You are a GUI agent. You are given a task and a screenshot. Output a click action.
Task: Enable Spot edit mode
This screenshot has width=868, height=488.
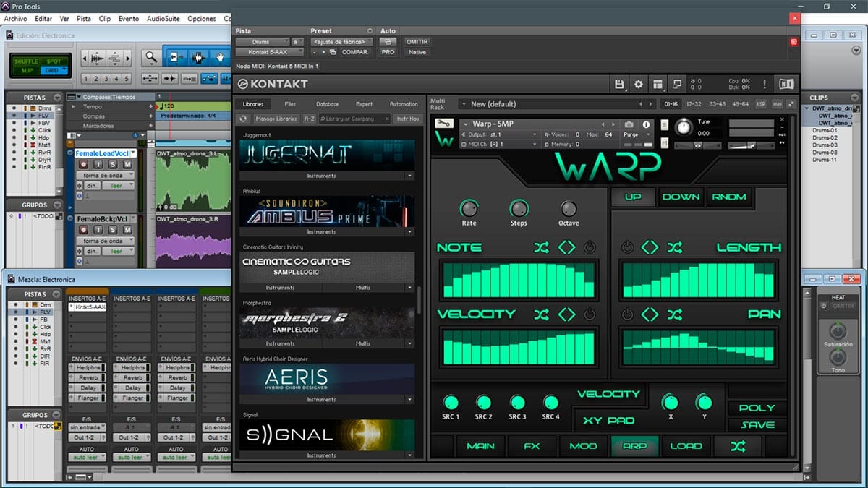click(54, 61)
